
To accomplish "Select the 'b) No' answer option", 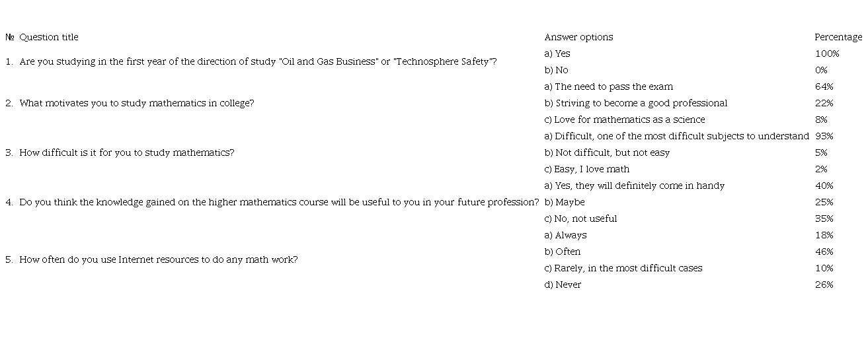I will click(557, 71).
